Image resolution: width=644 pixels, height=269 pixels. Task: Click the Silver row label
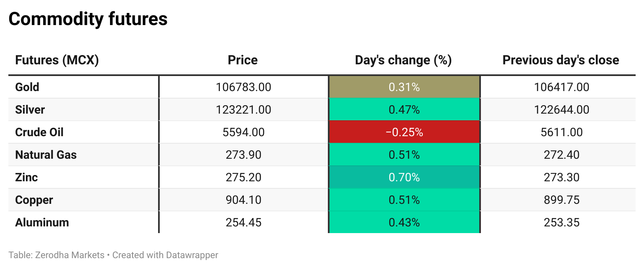(30, 110)
